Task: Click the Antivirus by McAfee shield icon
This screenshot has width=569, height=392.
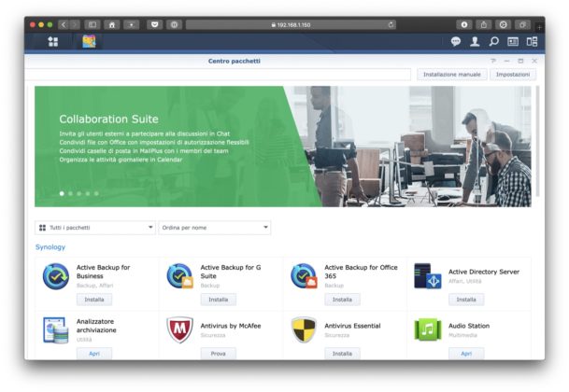Action: tap(179, 330)
